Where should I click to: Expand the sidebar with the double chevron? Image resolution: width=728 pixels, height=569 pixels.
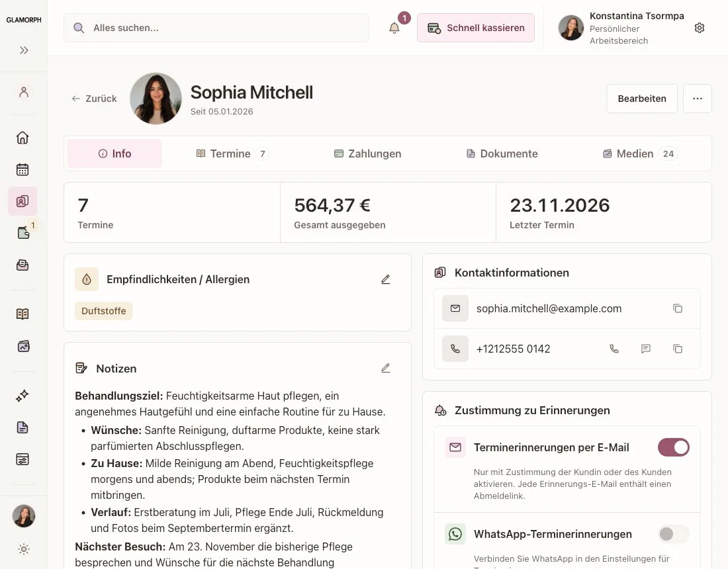point(24,50)
